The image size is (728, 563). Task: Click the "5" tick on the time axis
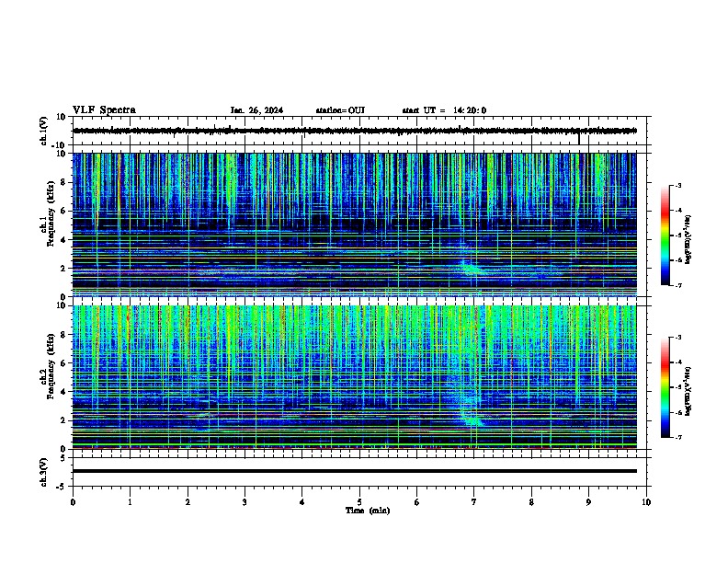[359, 502]
